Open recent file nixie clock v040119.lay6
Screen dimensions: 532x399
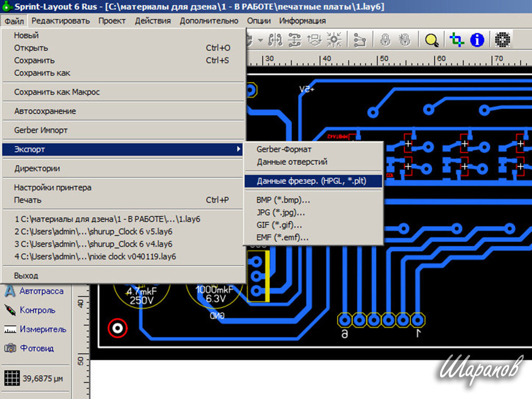pyautogui.click(x=123, y=257)
